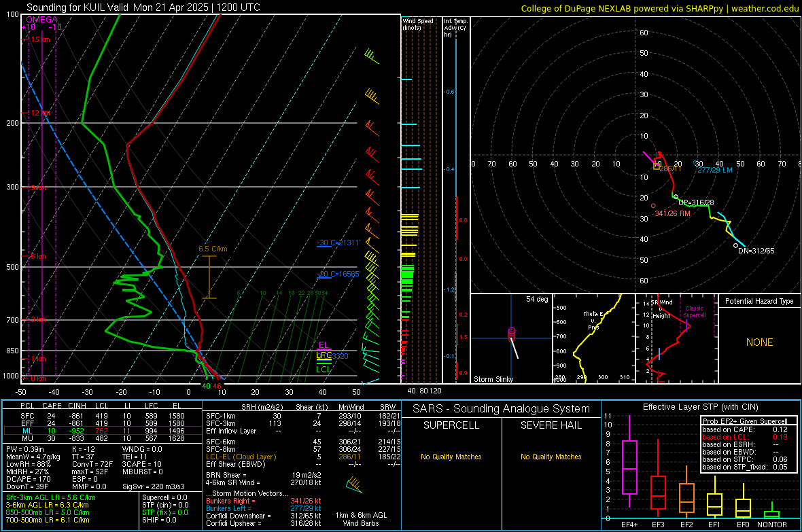Click the magenta EF4+ box plot
The height and width of the screenshot is (532, 802).
click(x=629, y=461)
